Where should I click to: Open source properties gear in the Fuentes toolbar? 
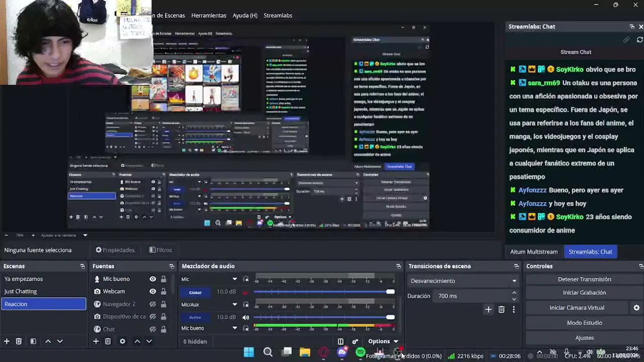(122, 341)
